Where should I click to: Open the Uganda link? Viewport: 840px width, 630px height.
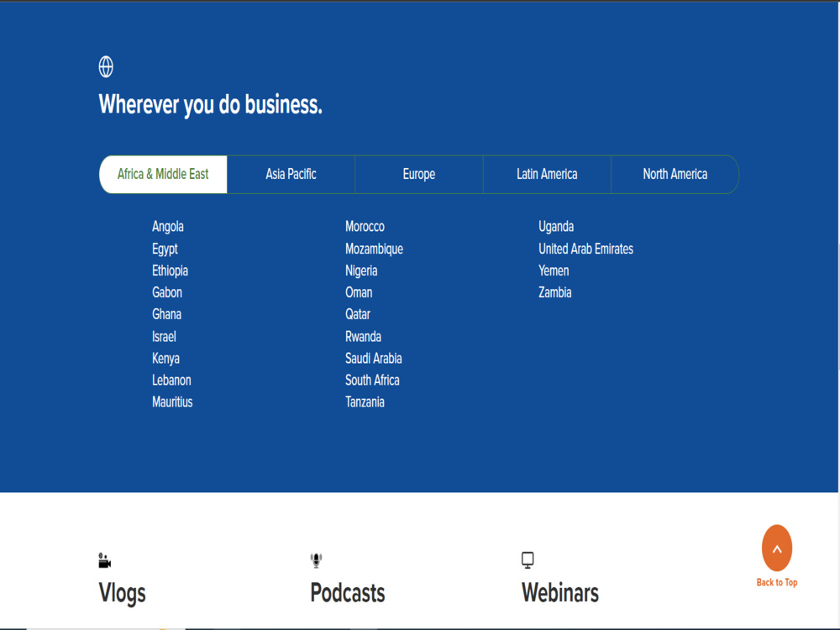[x=556, y=227]
